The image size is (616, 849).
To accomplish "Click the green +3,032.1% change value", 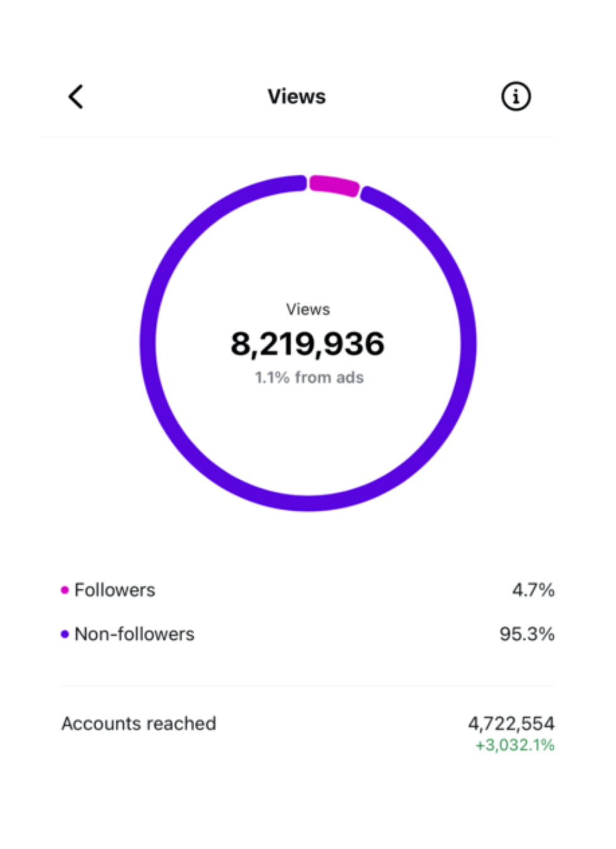I will [x=515, y=745].
